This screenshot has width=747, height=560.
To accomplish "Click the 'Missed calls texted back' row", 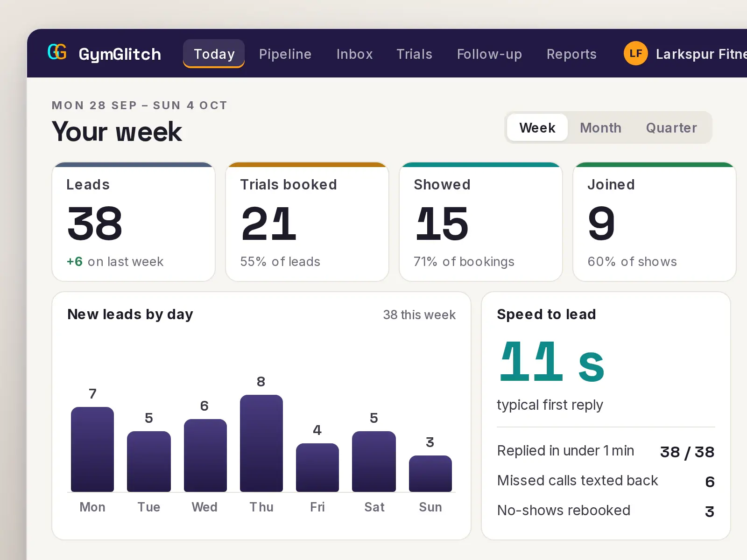I will point(606,481).
